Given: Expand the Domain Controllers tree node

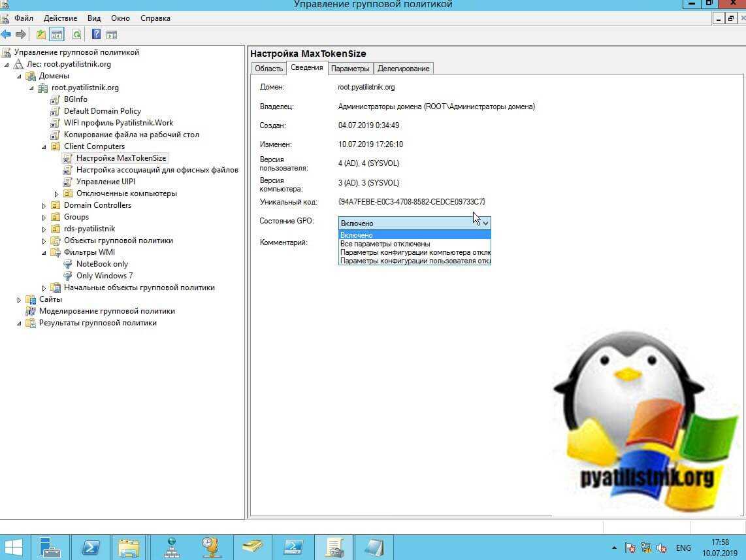Looking at the screenshot, I should tap(44, 206).
